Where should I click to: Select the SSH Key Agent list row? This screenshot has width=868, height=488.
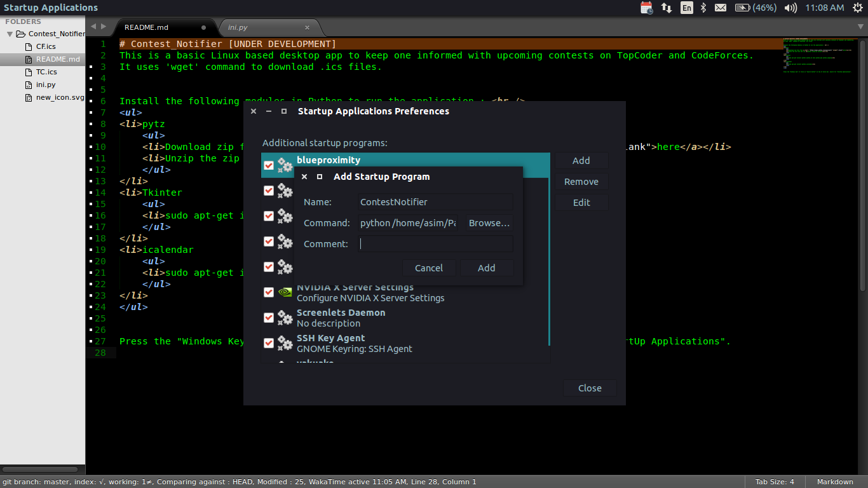tap(404, 343)
